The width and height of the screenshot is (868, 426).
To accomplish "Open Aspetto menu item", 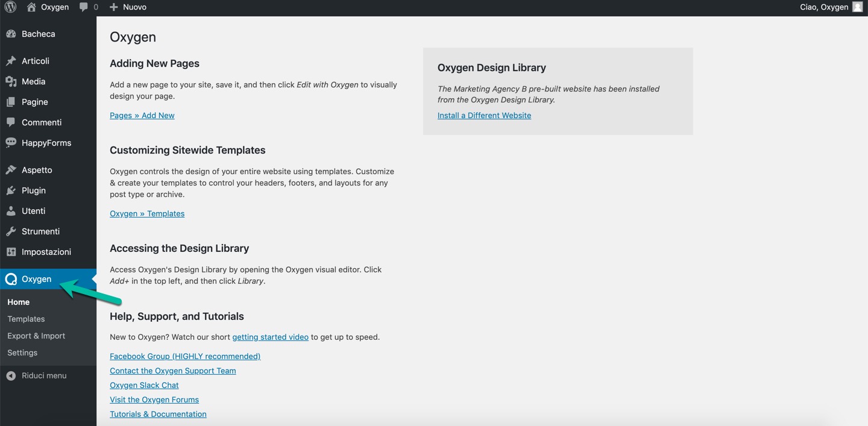I will point(48,170).
